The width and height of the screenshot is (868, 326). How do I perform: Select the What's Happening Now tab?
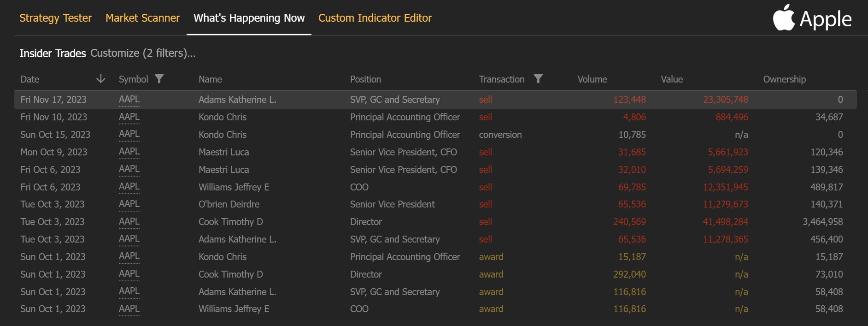point(249,18)
